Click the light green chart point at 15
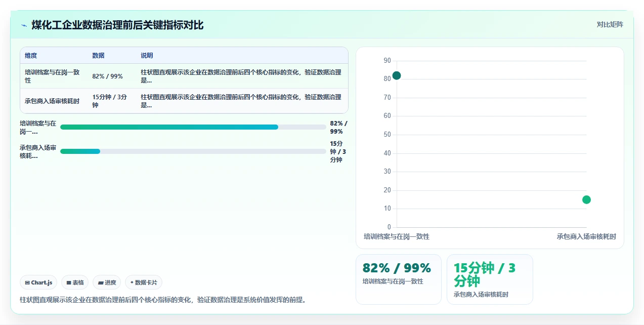This screenshot has width=644, height=325. click(x=586, y=199)
